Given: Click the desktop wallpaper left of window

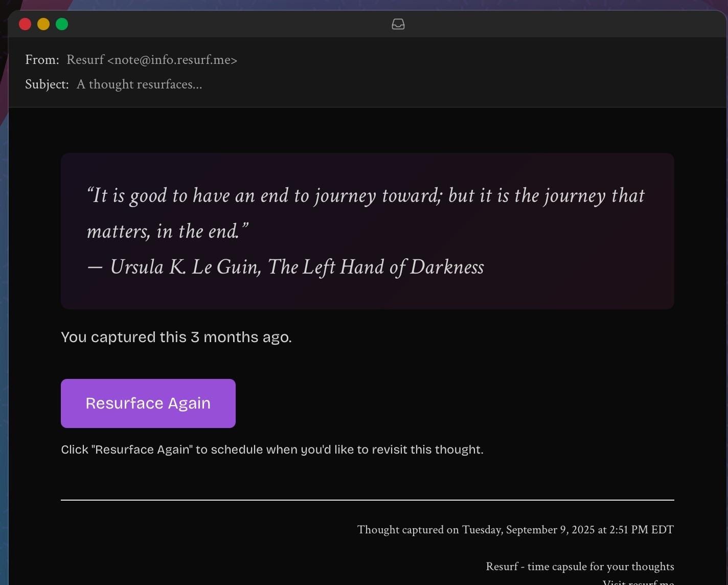Looking at the screenshot, I should coord(3,307).
